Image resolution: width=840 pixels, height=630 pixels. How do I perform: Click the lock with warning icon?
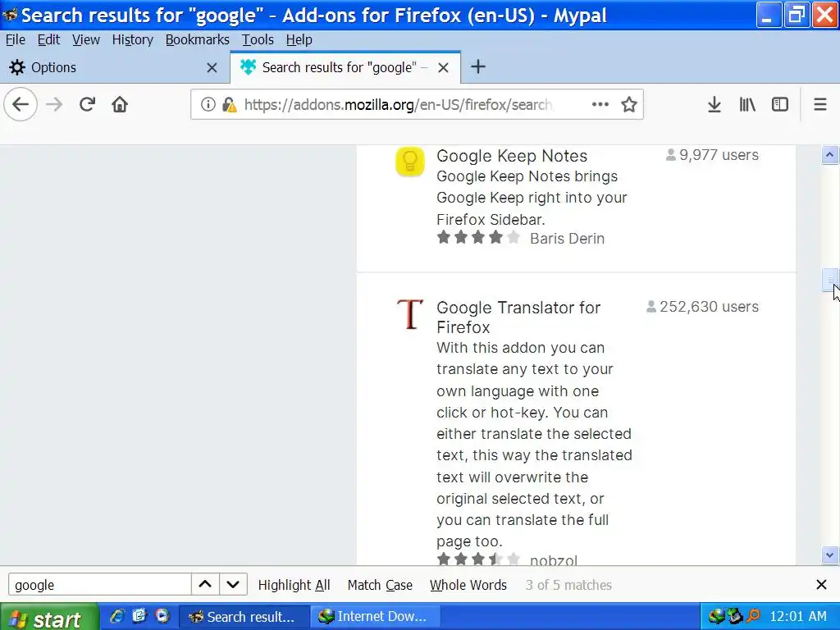(x=230, y=104)
